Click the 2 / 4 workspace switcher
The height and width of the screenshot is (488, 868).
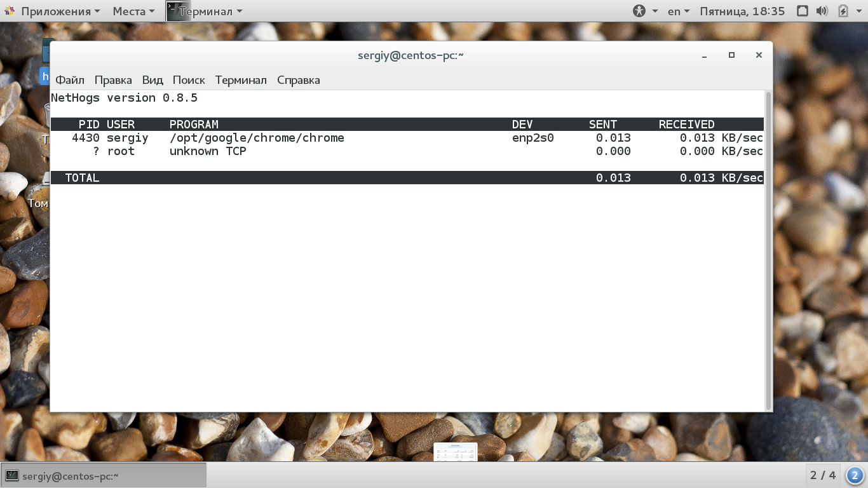pos(823,475)
